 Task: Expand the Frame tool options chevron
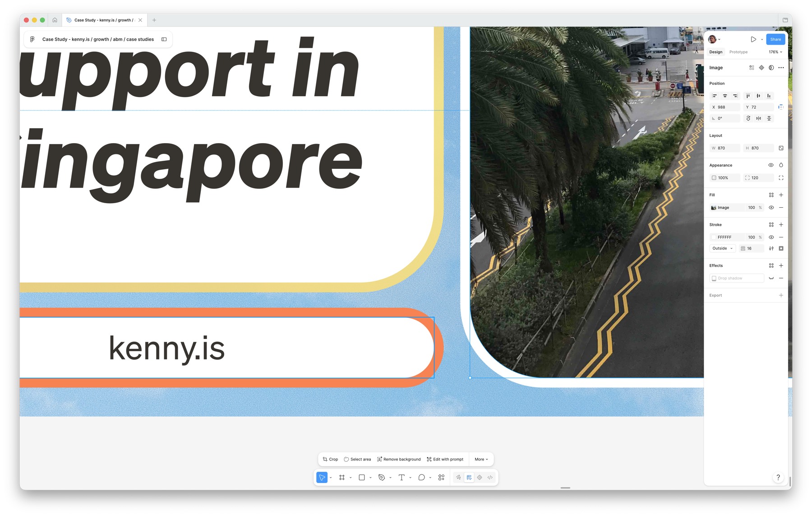pos(351,478)
